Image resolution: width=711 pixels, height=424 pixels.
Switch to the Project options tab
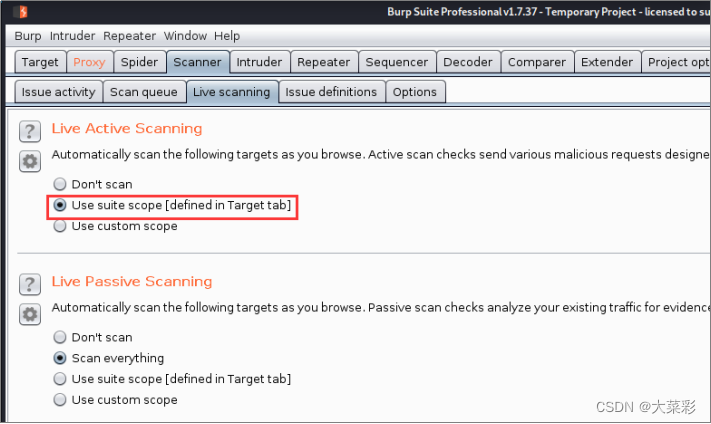click(x=677, y=62)
